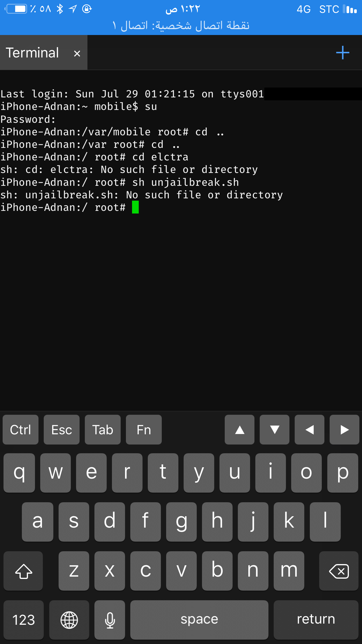Tap the Esc key
This screenshot has height=644, width=362.
pos(61,430)
